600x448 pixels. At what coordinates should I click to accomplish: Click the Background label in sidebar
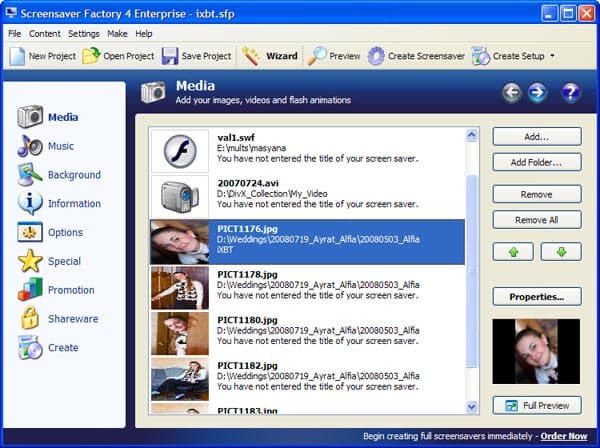tap(74, 175)
